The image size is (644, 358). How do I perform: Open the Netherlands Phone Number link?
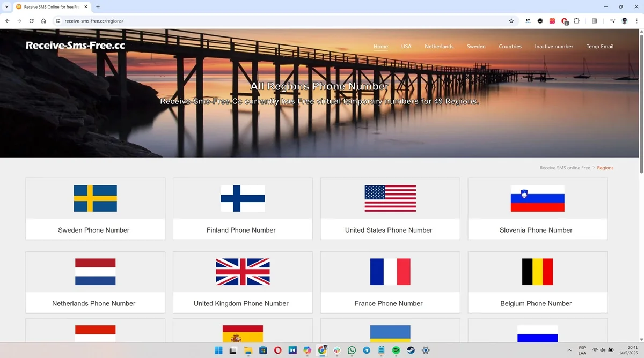[94, 303]
